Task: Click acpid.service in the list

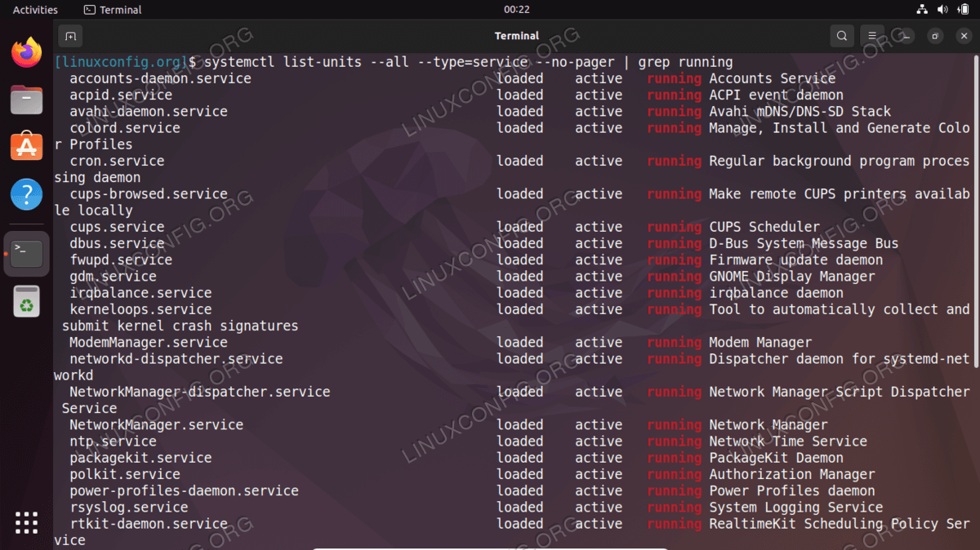Action: click(121, 95)
